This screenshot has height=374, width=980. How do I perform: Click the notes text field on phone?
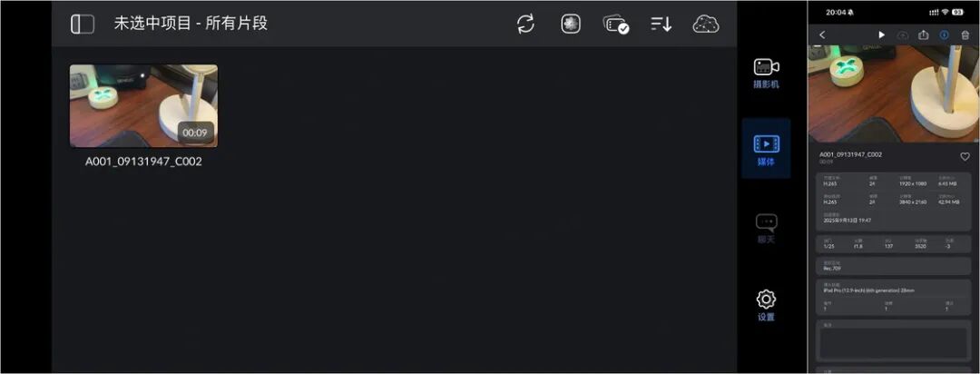[893, 344]
